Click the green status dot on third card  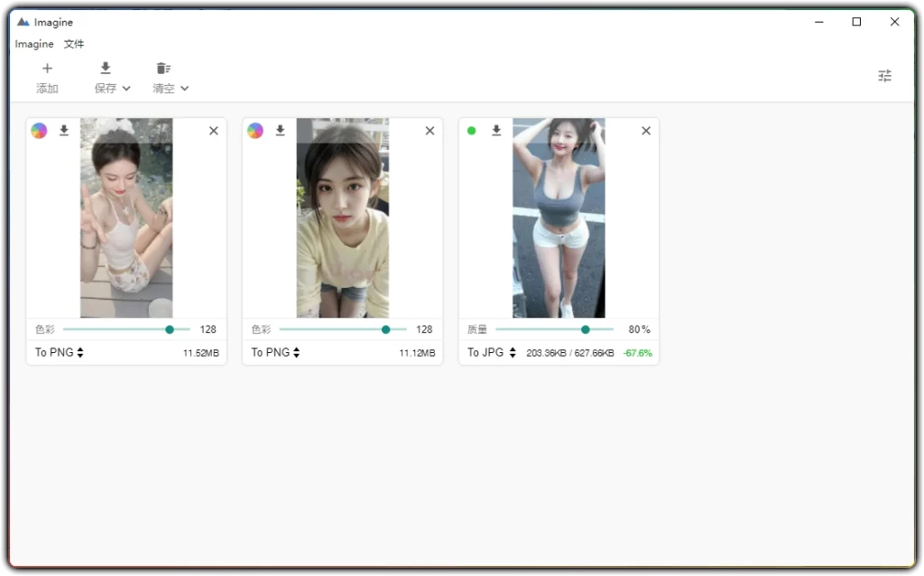(x=471, y=130)
